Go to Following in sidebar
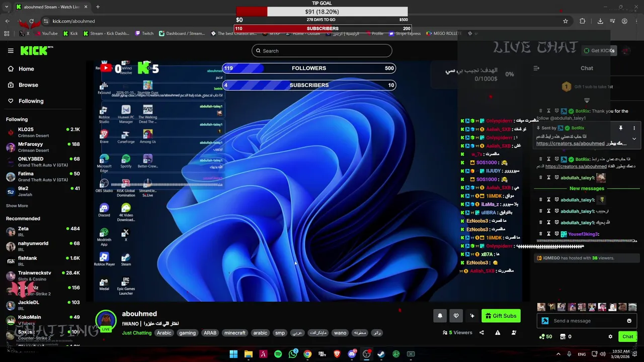This screenshot has height=362, width=644. (x=26, y=101)
